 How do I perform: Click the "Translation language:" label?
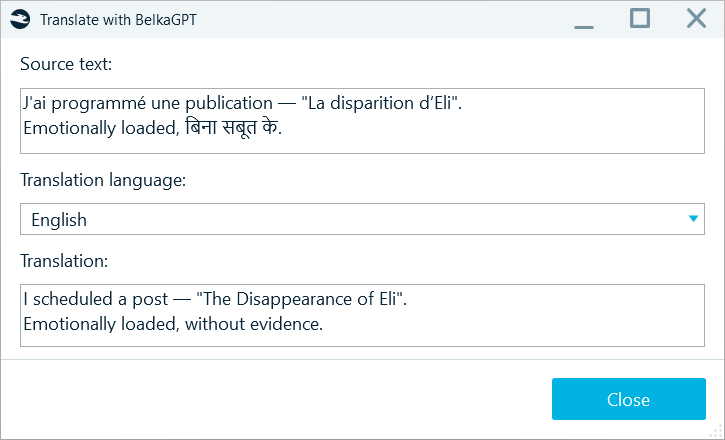tap(103, 179)
